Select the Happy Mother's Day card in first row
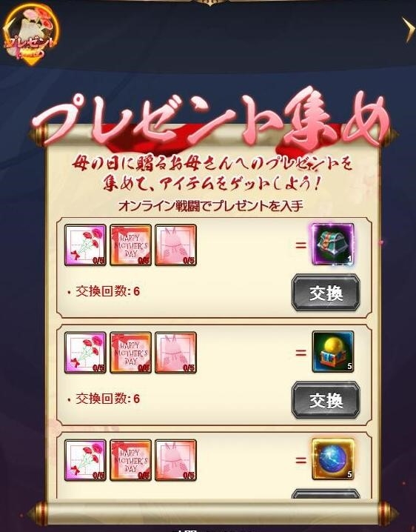 click(x=130, y=245)
